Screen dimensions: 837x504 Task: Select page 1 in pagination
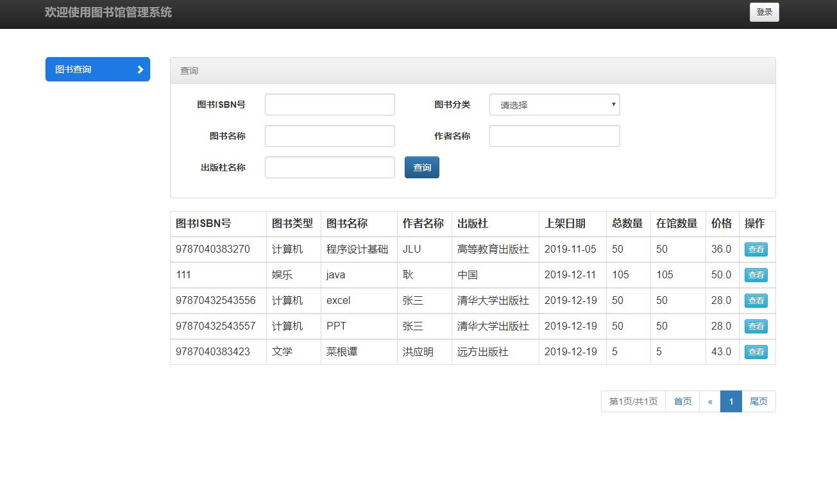[731, 401]
